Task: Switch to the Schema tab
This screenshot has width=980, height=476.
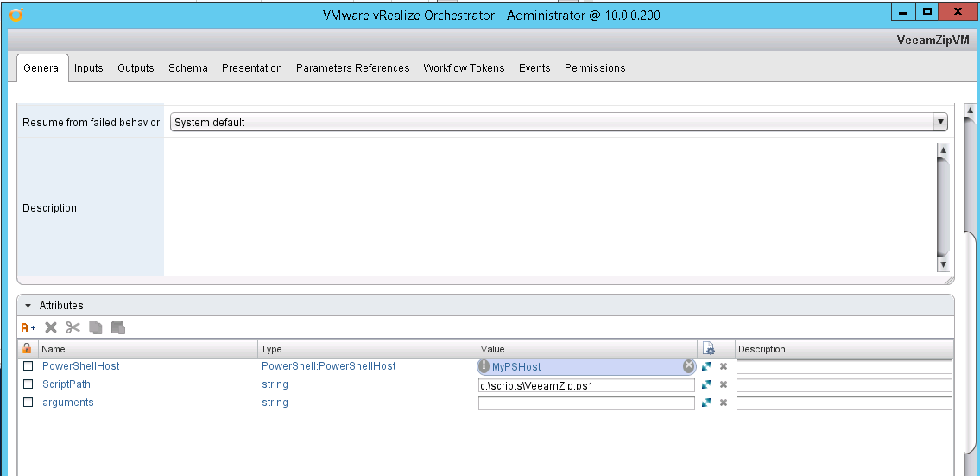Action: (x=188, y=68)
